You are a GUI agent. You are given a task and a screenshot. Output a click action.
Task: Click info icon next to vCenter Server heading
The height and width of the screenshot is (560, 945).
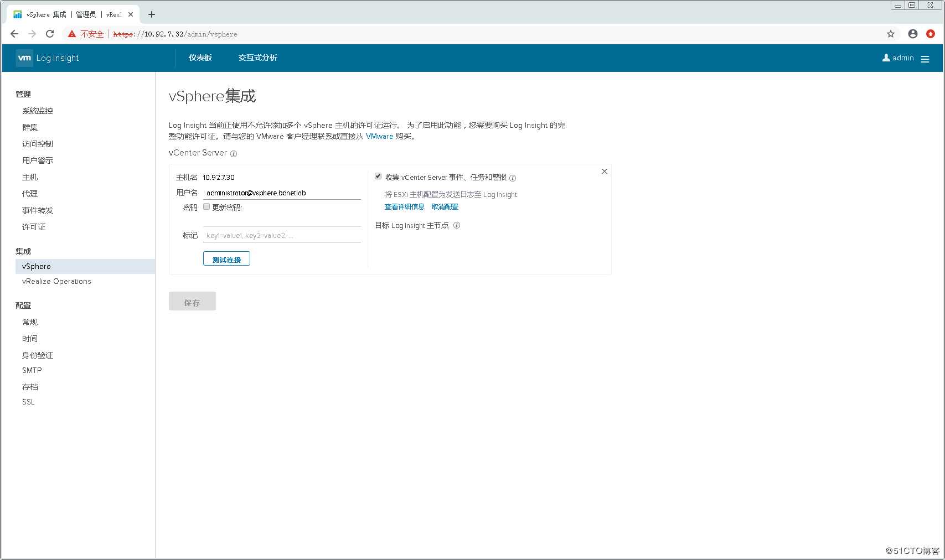pyautogui.click(x=234, y=154)
